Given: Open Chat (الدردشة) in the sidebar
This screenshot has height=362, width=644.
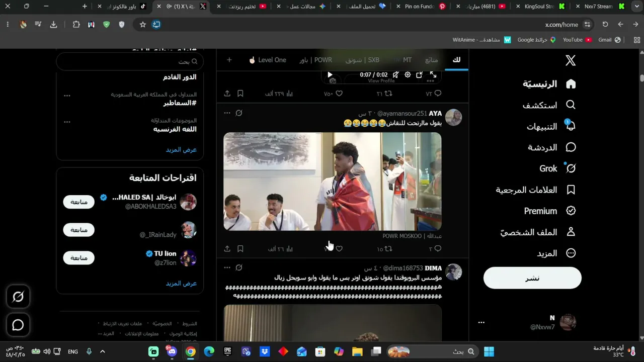Looking at the screenshot, I should pos(552,147).
